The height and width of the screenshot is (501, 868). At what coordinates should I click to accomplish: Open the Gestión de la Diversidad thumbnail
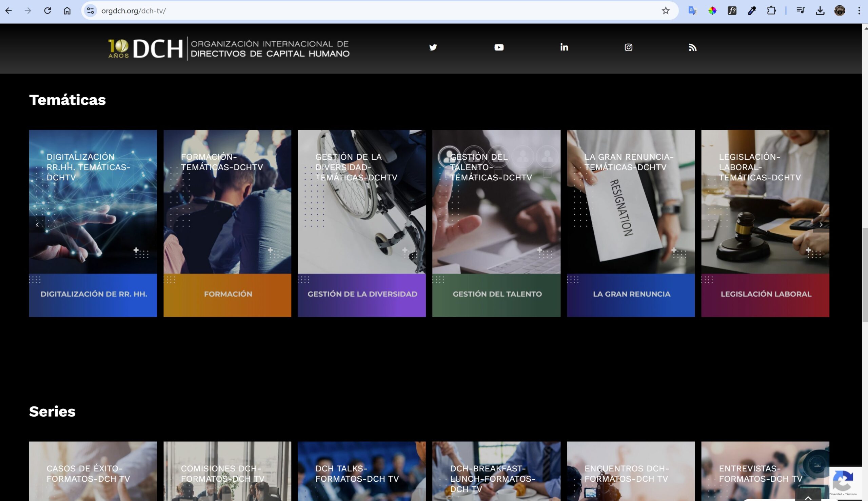tap(362, 202)
